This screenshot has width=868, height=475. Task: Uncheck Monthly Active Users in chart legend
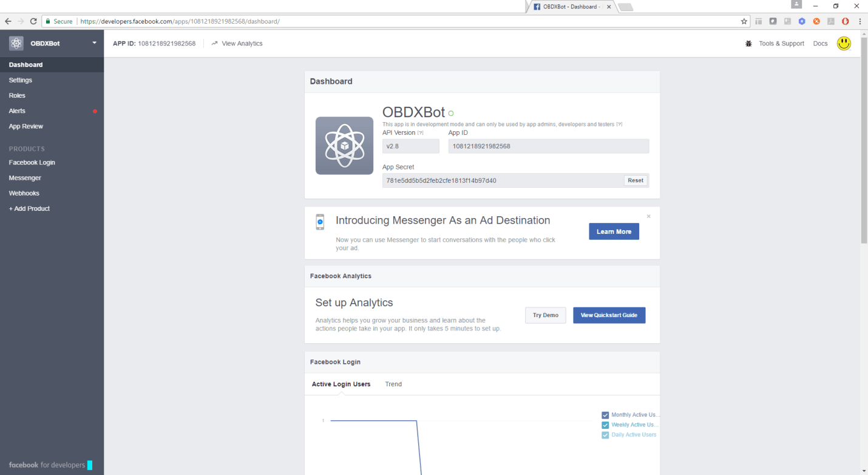pos(605,415)
